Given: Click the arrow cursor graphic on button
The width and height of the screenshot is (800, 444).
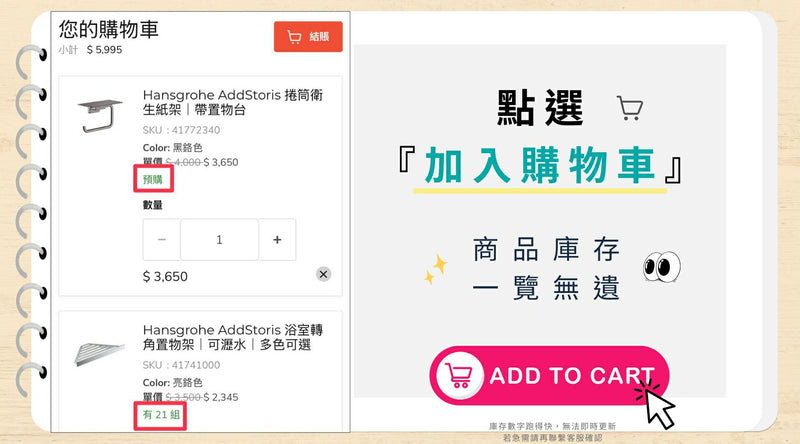Looking at the screenshot, I should 656,403.
